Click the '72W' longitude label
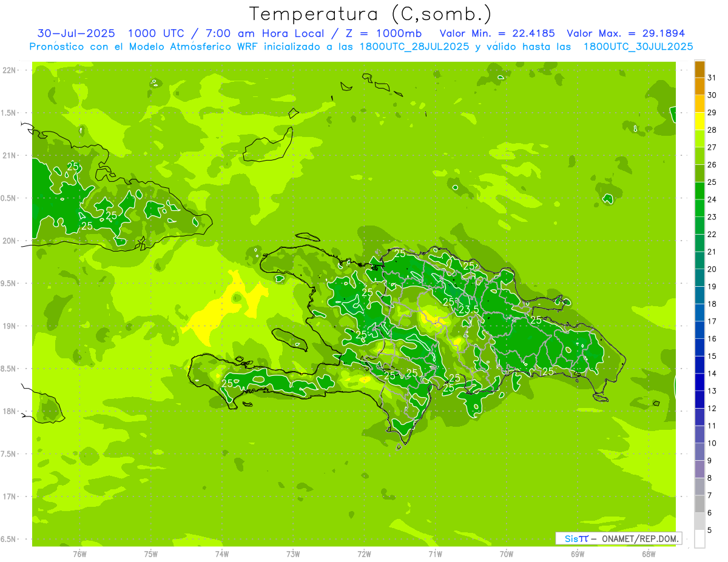Screen dimensions: 728x562 point(364,555)
